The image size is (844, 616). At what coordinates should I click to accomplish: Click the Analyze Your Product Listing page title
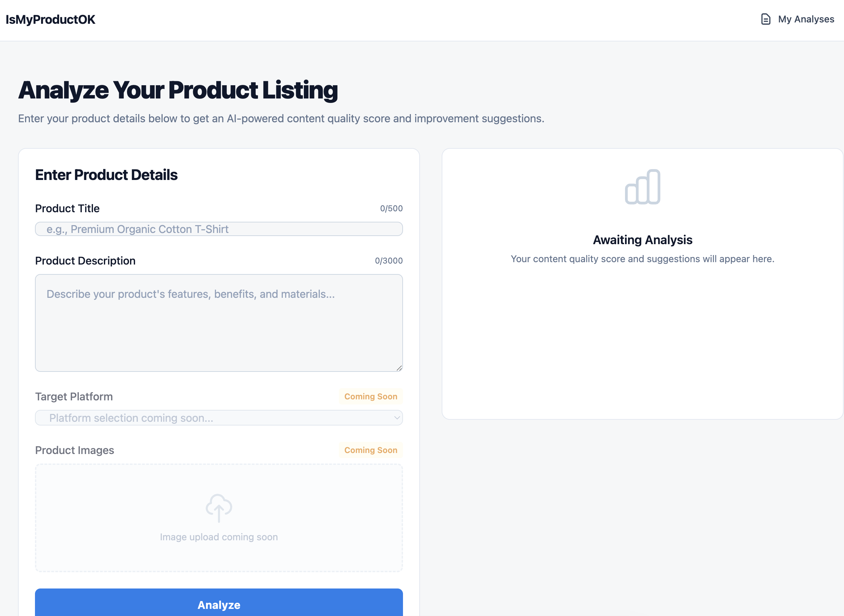point(178,90)
